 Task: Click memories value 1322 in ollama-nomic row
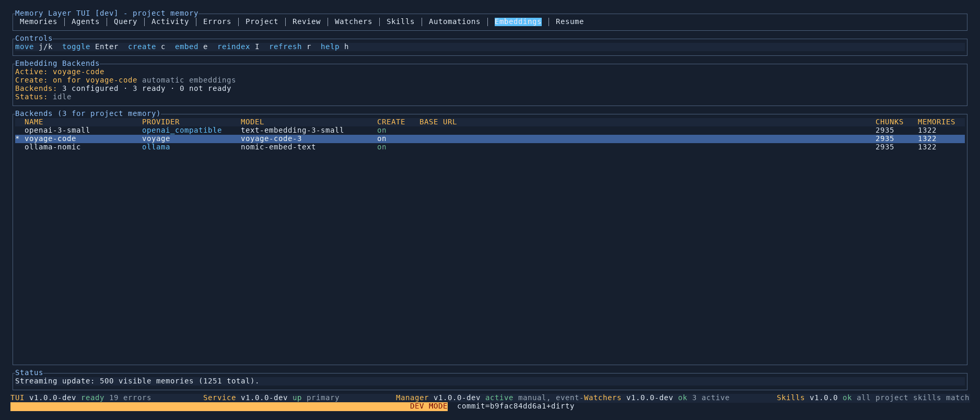pyautogui.click(x=927, y=147)
